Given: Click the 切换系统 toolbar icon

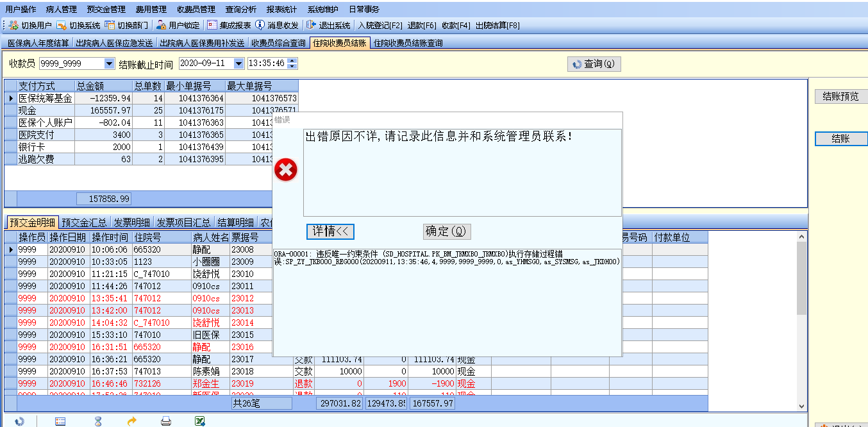Looking at the screenshot, I should pyautogui.click(x=62, y=26).
